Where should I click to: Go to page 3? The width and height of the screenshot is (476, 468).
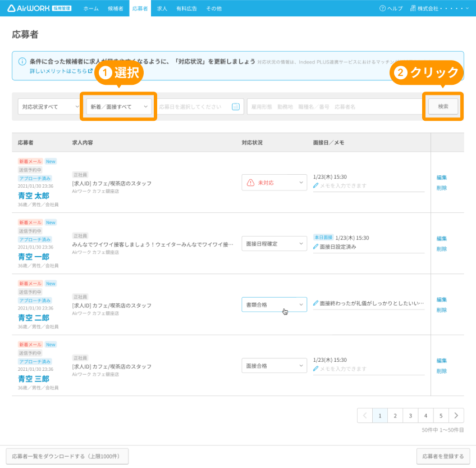tap(410, 415)
